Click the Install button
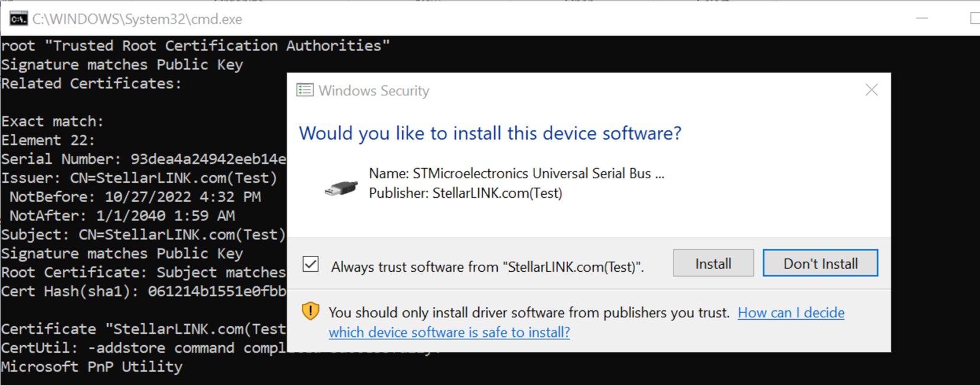Viewport: 980px width, 385px height. coord(713,263)
